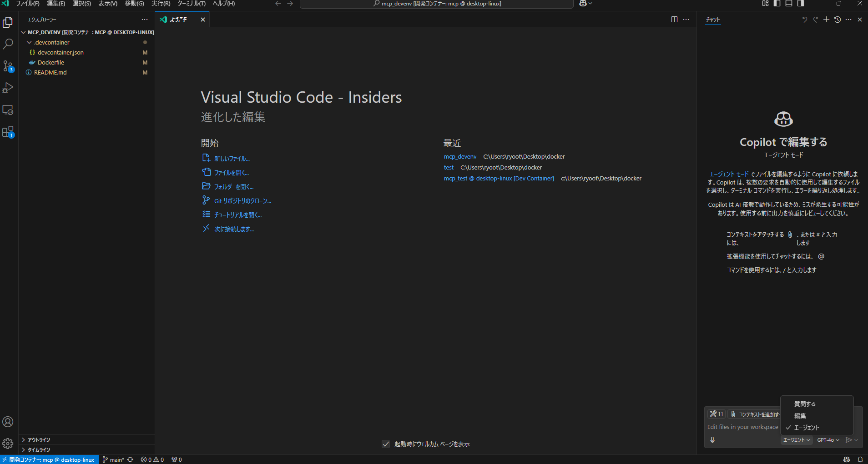The width and height of the screenshot is (868, 464).
Task: Select 編集 in the mode popup menu
Action: [x=817, y=416]
